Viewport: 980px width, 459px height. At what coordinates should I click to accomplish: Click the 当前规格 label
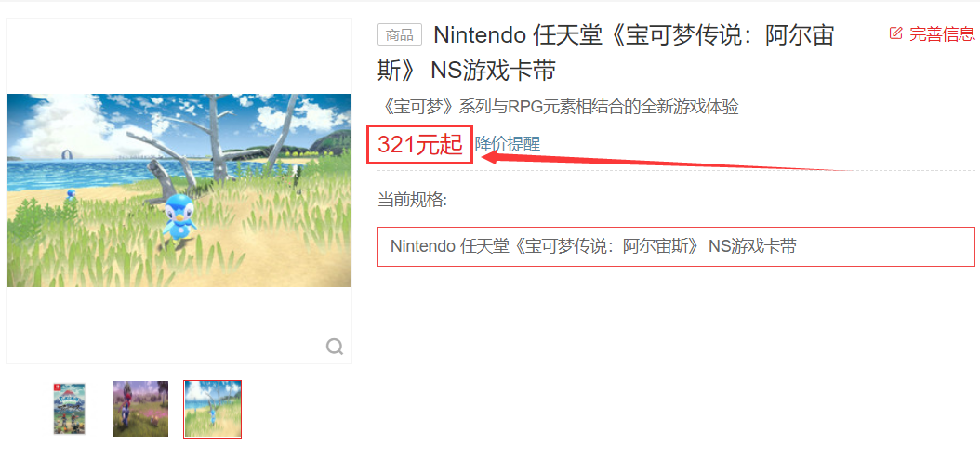(x=413, y=201)
